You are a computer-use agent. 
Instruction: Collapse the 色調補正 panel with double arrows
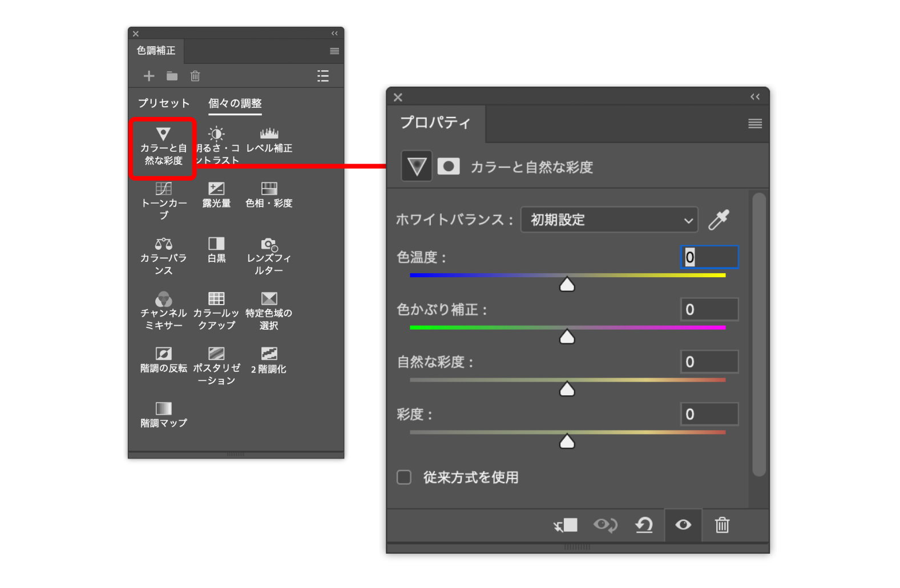pyautogui.click(x=334, y=34)
